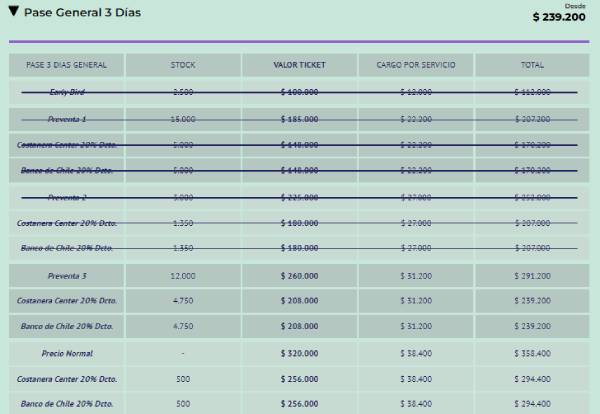Select the TOTAL column header
The width and height of the screenshot is (600, 414).
click(532, 65)
